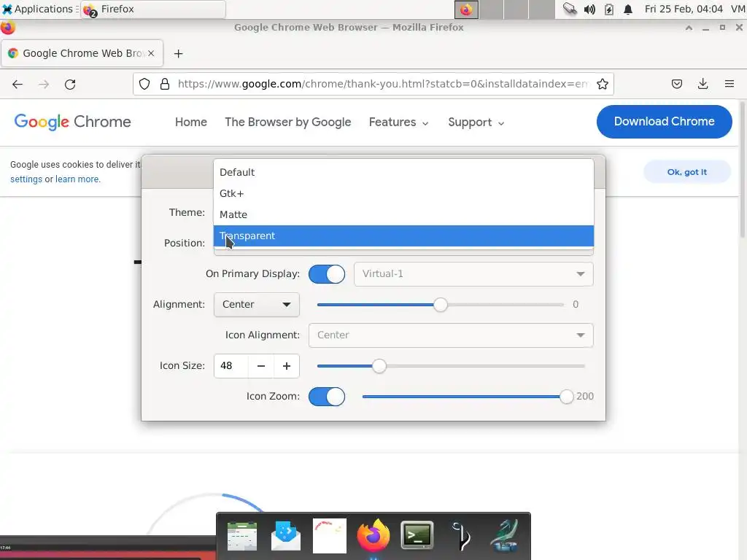Open the Calendar app in the dock
The width and height of the screenshot is (747, 560).
(242, 536)
